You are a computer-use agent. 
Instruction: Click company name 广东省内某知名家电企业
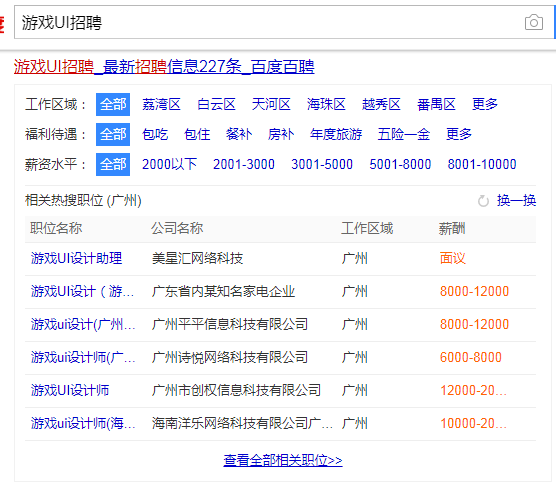coord(223,291)
